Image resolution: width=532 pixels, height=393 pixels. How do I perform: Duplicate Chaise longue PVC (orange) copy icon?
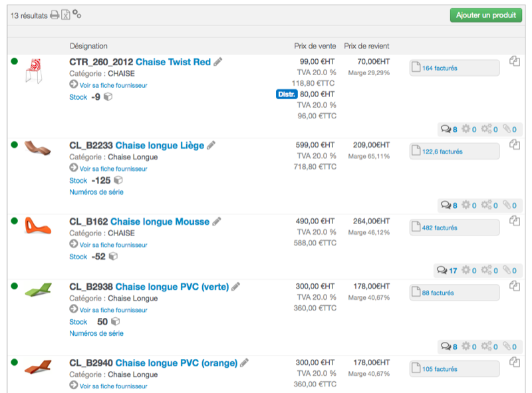tap(514, 362)
